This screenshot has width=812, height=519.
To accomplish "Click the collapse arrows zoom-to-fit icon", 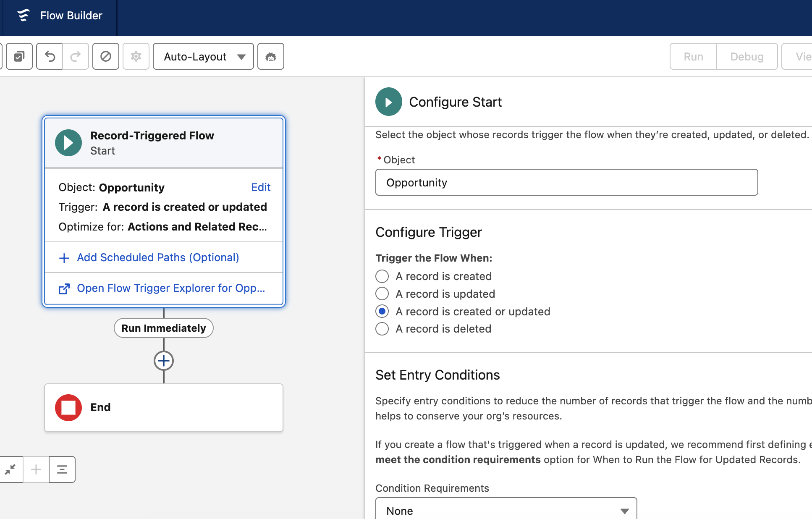I will pyautogui.click(x=10, y=469).
